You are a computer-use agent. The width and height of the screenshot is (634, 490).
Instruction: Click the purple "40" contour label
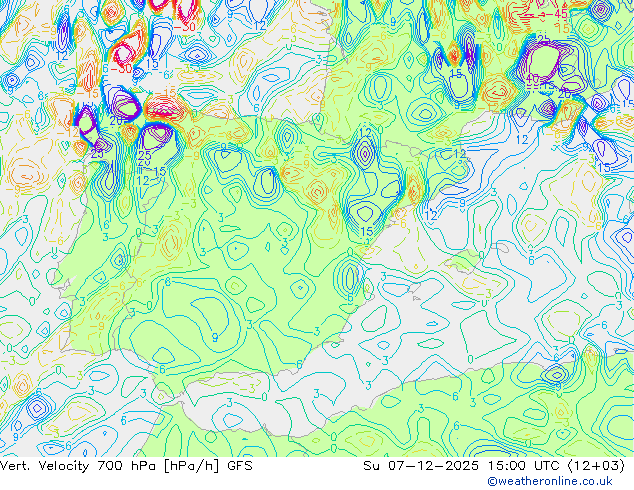[533, 78]
